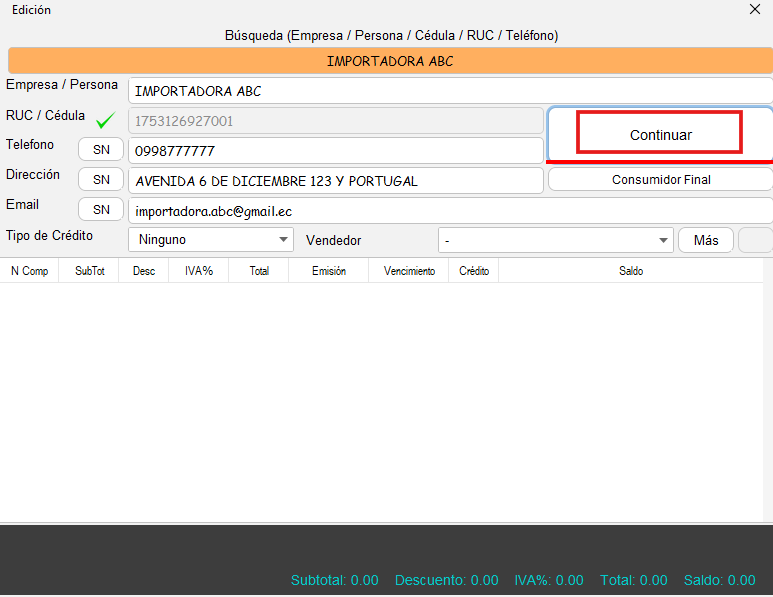The image size is (773, 597).
Task: Select the Consumidor Final button
Action: point(660,180)
